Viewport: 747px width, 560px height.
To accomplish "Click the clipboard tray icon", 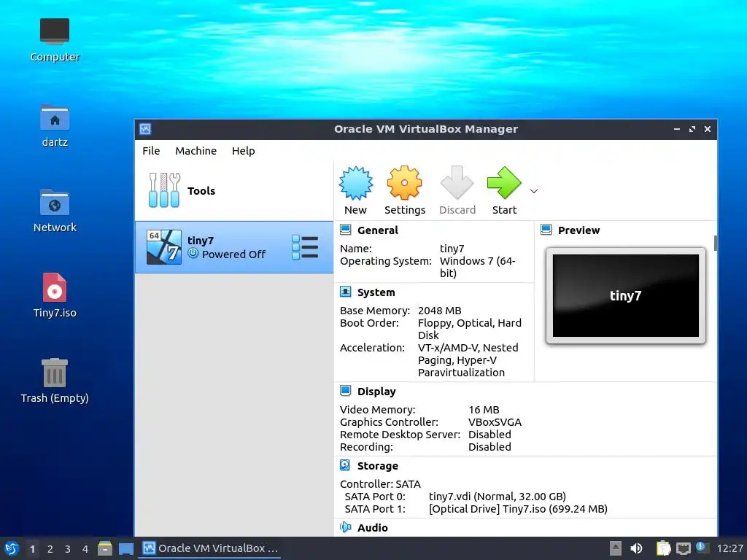I will coord(663,548).
